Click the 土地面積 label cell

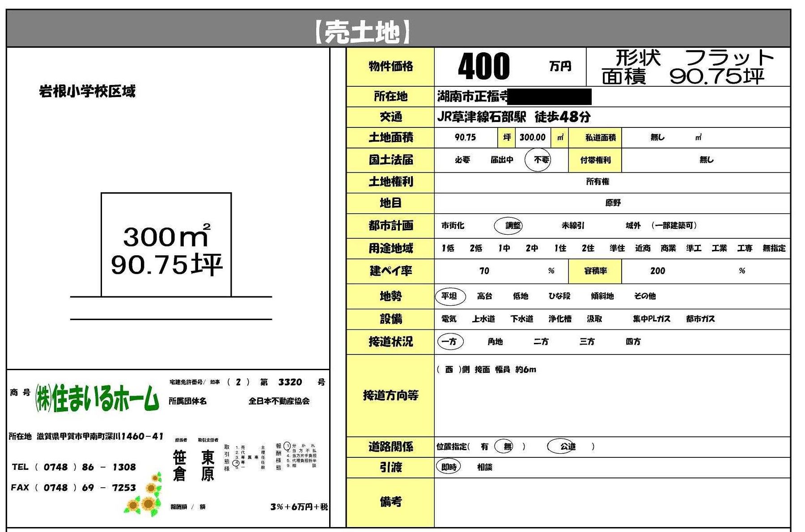click(390, 138)
